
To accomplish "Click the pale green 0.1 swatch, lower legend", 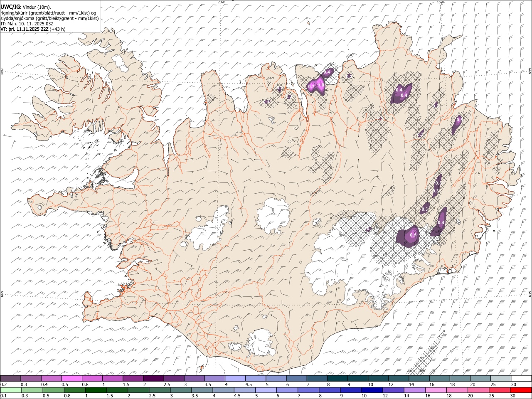I will [x=11, y=390].
